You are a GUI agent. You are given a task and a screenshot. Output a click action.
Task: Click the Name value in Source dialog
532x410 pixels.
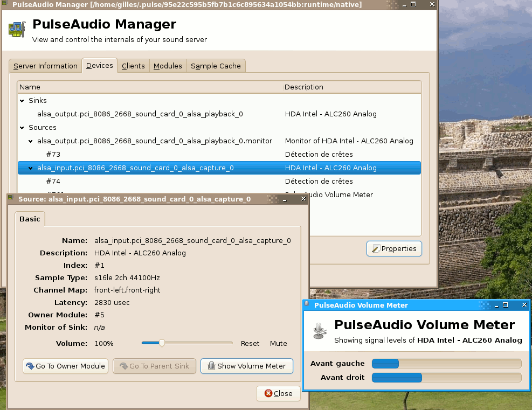click(x=192, y=241)
